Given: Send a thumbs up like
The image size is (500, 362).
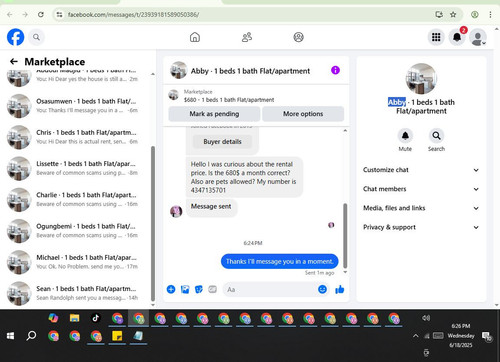Looking at the screenshot, I should pyautogui.click(x=340, y=289).
